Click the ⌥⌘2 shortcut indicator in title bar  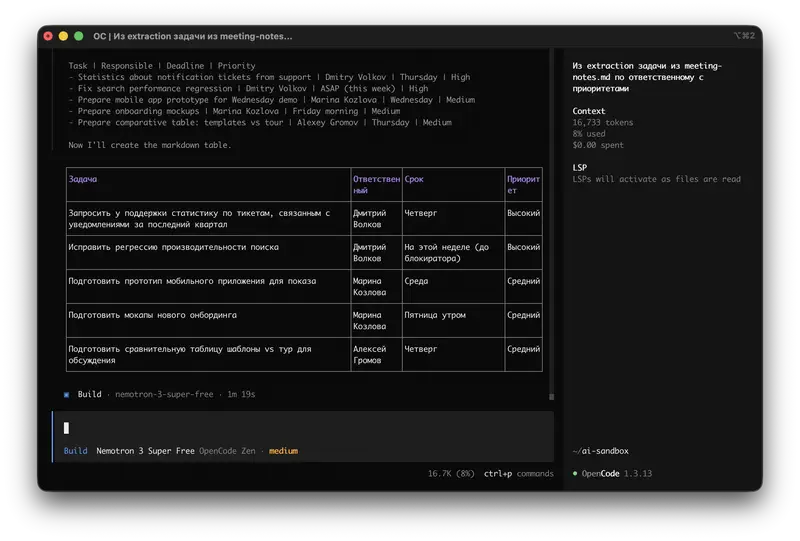(x=744, y=36)
